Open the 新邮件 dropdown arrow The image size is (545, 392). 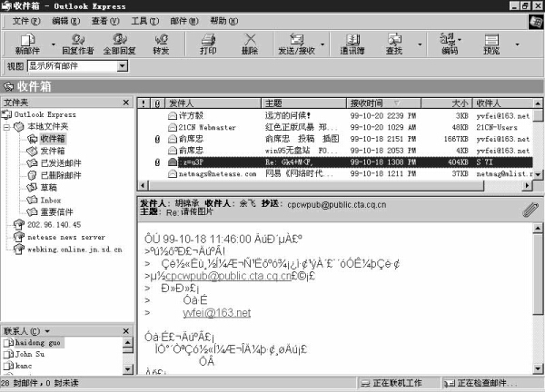tap(54, 44)
